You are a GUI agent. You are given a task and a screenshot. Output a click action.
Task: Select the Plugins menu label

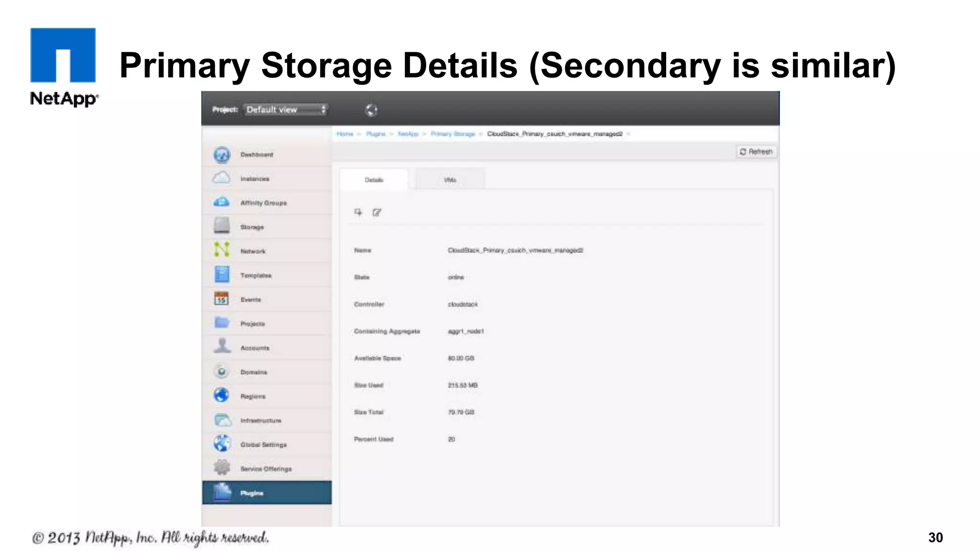252,493
